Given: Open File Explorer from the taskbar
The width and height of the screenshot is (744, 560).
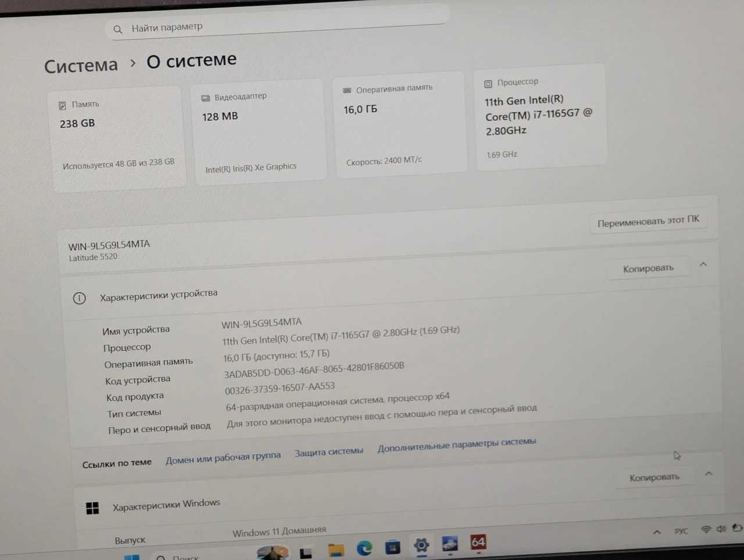Looking at the screenshot, I should (336, 549).
